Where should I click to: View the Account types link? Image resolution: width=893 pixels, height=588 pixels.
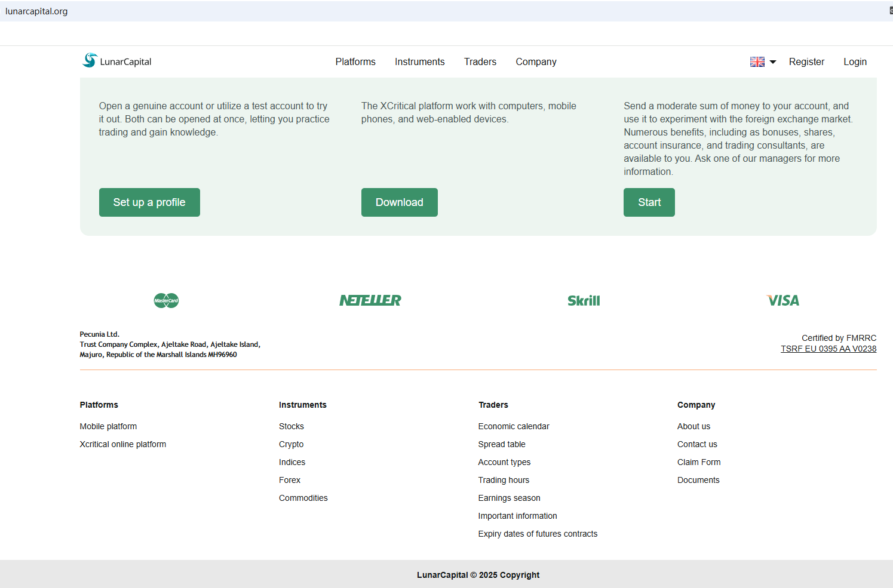click(x=504, y=462)
